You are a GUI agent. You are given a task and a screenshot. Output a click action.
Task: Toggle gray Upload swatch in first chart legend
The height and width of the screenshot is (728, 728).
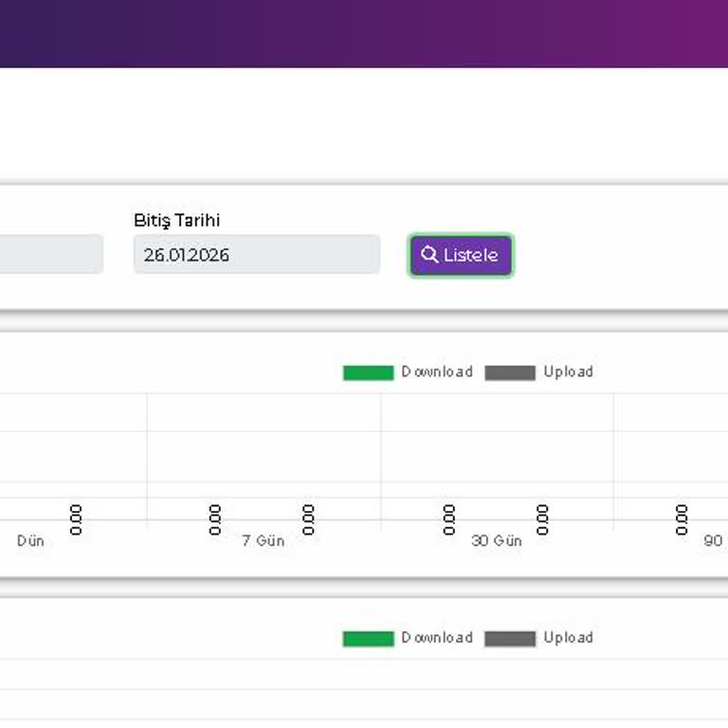coord(510,373)
